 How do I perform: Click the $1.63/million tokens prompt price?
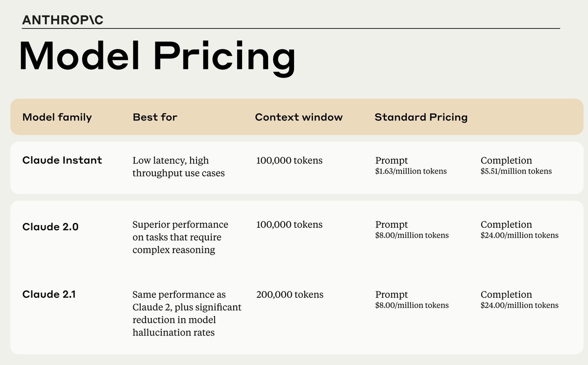(x=411, y=171)
